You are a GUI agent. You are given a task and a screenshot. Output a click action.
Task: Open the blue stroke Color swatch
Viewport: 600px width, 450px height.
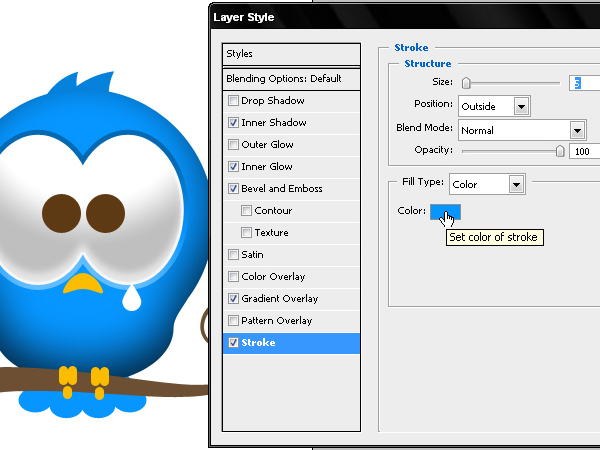pos(445,212)
